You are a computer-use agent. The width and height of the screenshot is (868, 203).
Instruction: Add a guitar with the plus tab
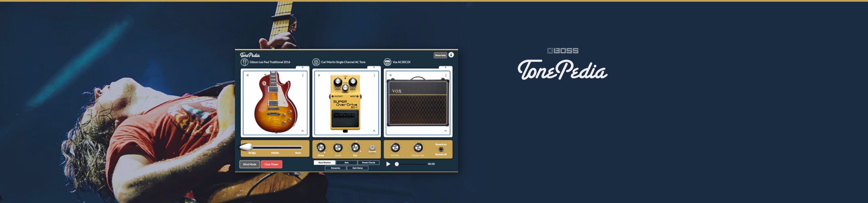coord(302,67)
